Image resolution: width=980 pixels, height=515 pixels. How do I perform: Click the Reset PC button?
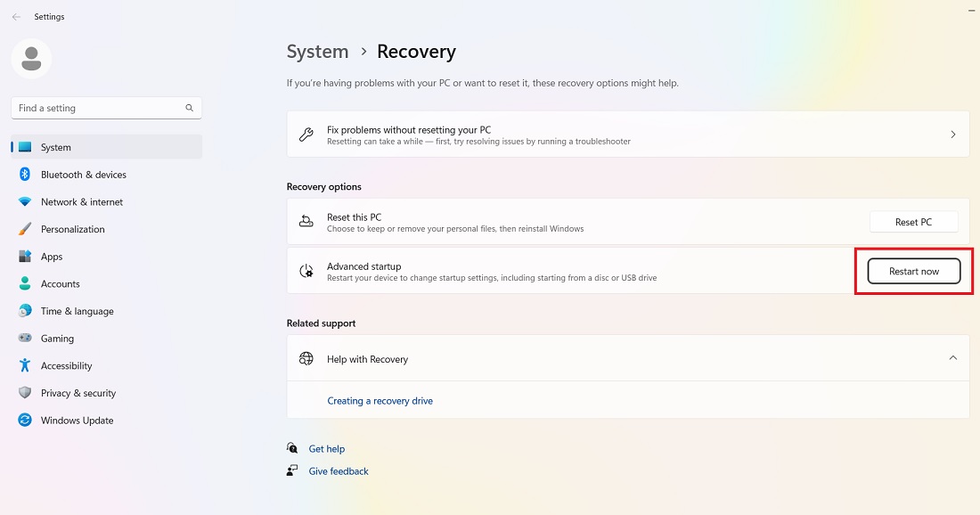pyautogui.click(x=914, y=221)
